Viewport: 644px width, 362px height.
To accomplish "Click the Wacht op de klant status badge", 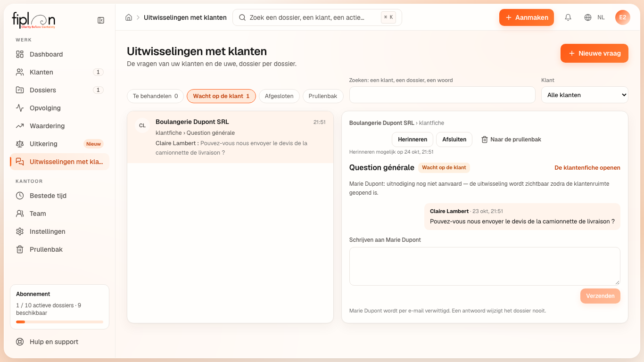I will pos(444,168).
